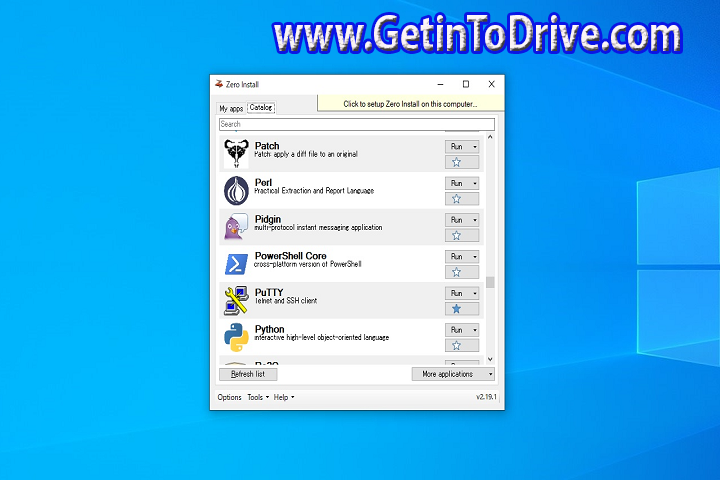Open the Help menu
Image resolution: width=720 pixels, height=480 pixels.
point(284,397)
